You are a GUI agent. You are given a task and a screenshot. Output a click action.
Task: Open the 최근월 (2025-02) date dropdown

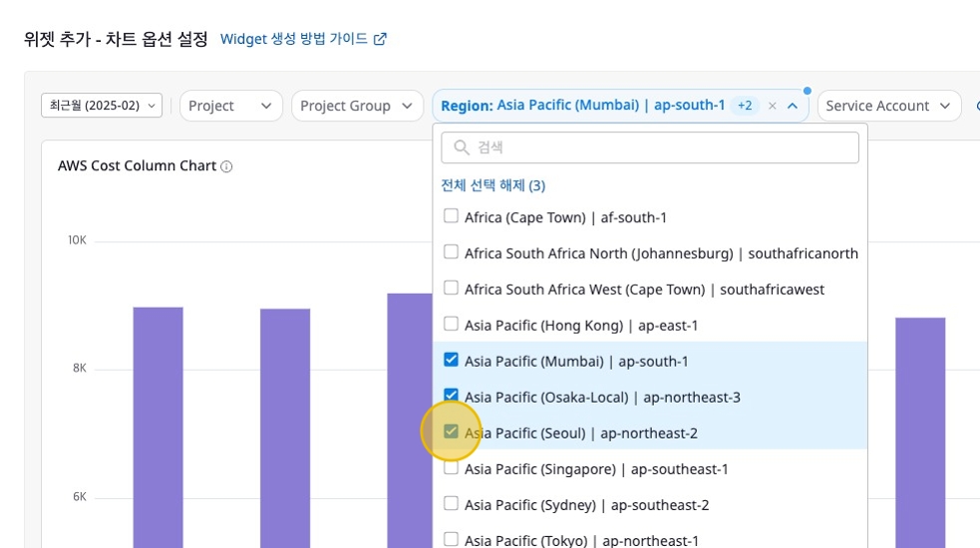(102, 106)
